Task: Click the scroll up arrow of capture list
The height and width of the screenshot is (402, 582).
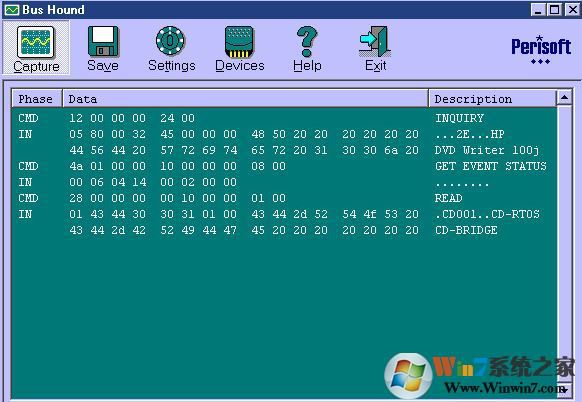Action: click(564, 98)
